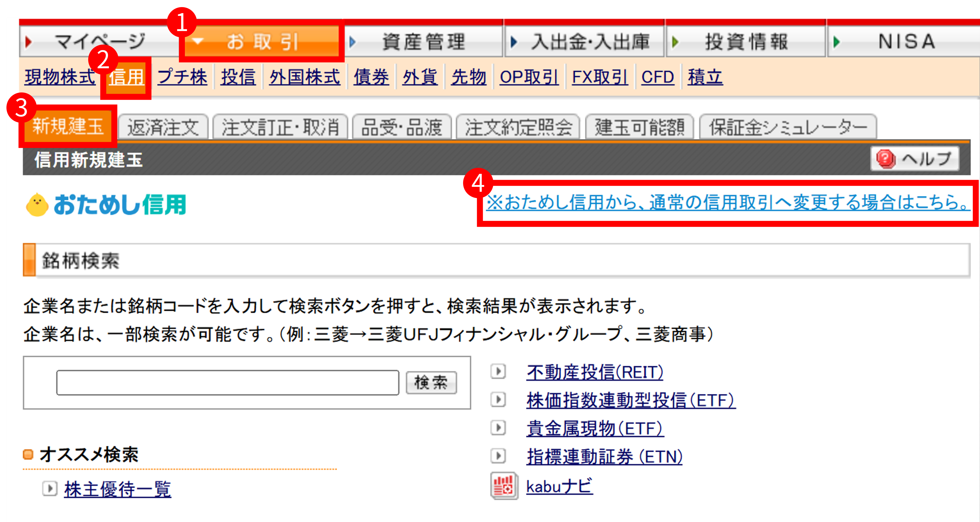
Task: Go to 入出金・入出庫 tab
Action: (x=585, y=41)
